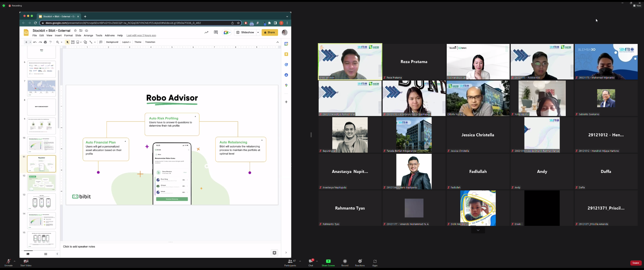Viewport: 644px width, 270px height.
Task: Open the Add-ons menu
Action: tap(110, 36)
